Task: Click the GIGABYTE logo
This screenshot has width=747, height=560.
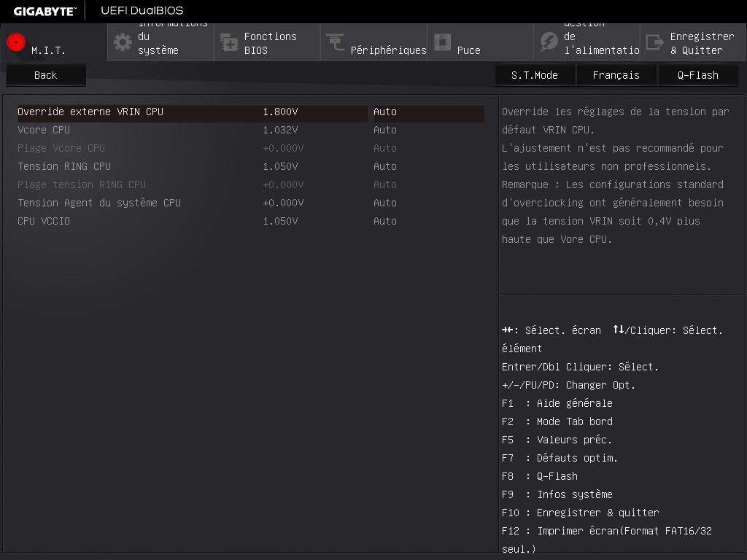Action: (x=44, y=11)
